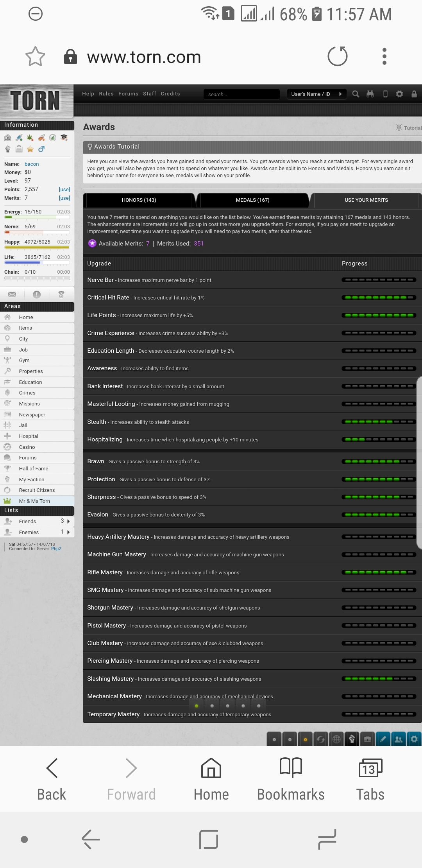This screenshot has height=868, width=422.
Task: Open advanced search binoculars icon
Action: 370,94
